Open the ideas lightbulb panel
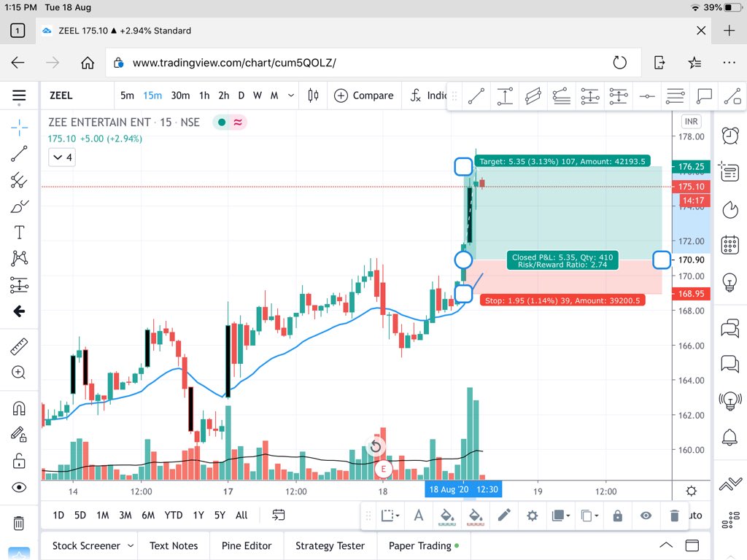The image size is (747, 560). [729, 282]
